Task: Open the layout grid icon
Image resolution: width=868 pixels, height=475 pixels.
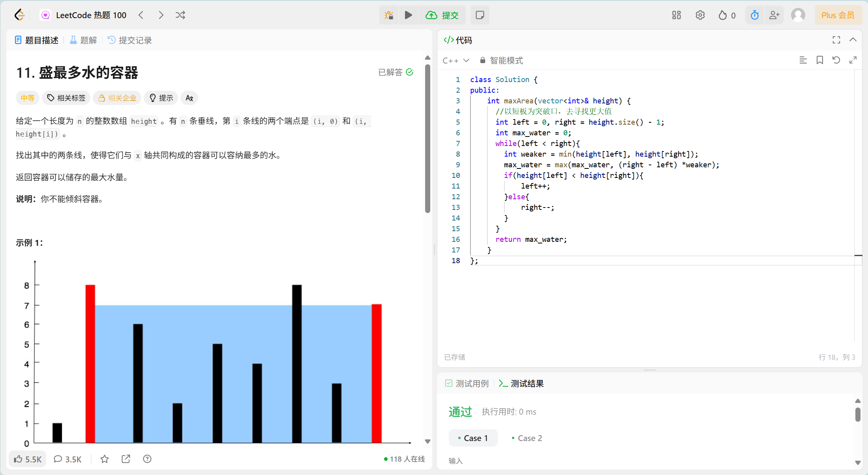Action: point(677,15)
